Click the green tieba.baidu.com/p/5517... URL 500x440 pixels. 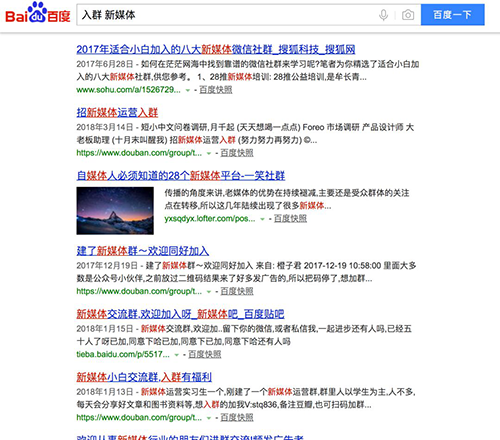coord(123,354)
